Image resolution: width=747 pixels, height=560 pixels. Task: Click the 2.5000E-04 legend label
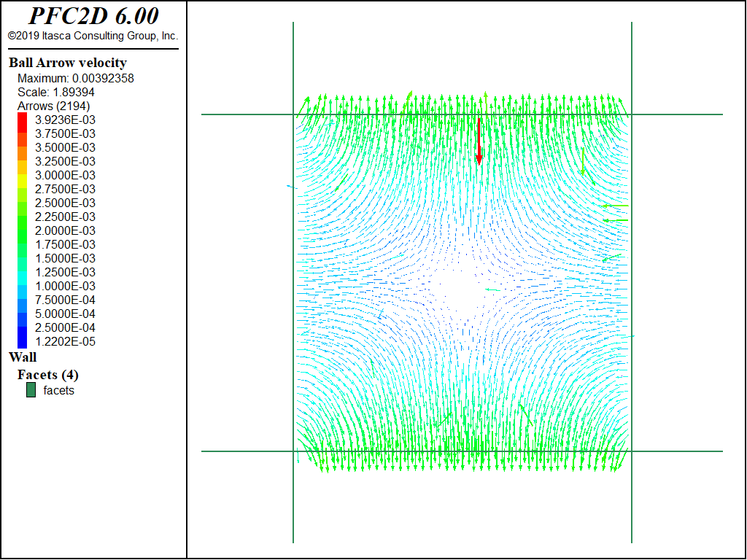point(65,327)
